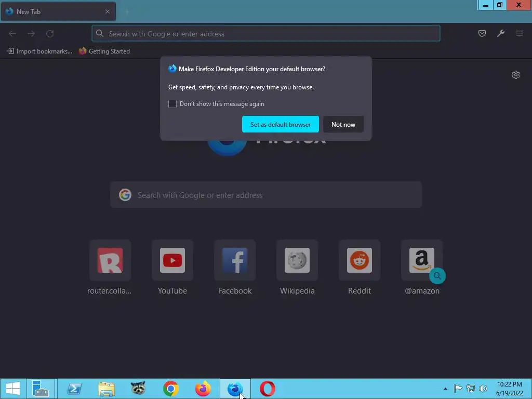This screenshot has height=399, width=532.
Task: Open the raccoon app in taskbar
Action: pyautogui.click(x=138, y=389)
